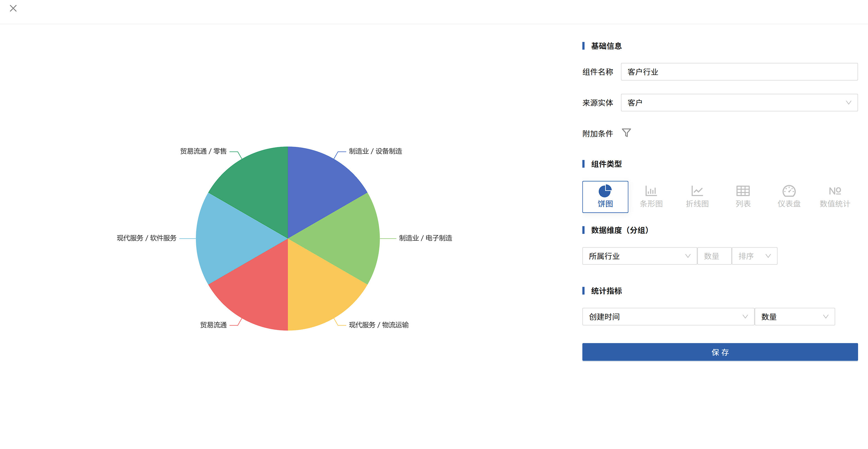Click the 制造业 / 电子制造 chart label
Viewport: 868px width, 449px height.
[425, 238]
